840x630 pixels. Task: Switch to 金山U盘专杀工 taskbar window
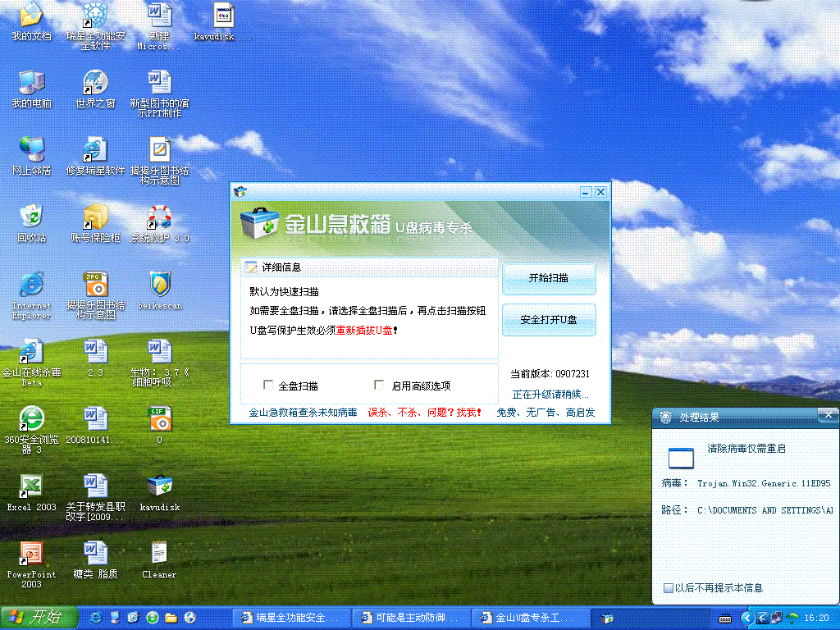tap(531, 618)
